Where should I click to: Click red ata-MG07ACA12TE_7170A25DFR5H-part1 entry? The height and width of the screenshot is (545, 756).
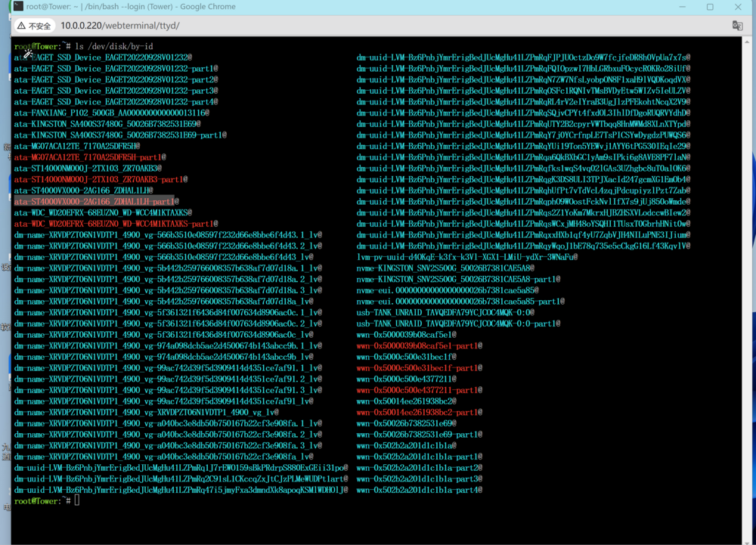90,157
